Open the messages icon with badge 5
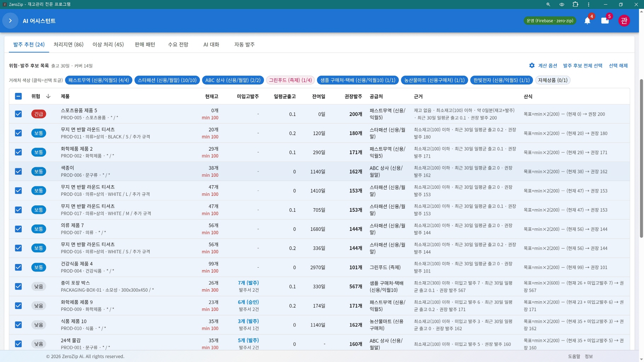 pyautogui.click(x=605, y=21)
